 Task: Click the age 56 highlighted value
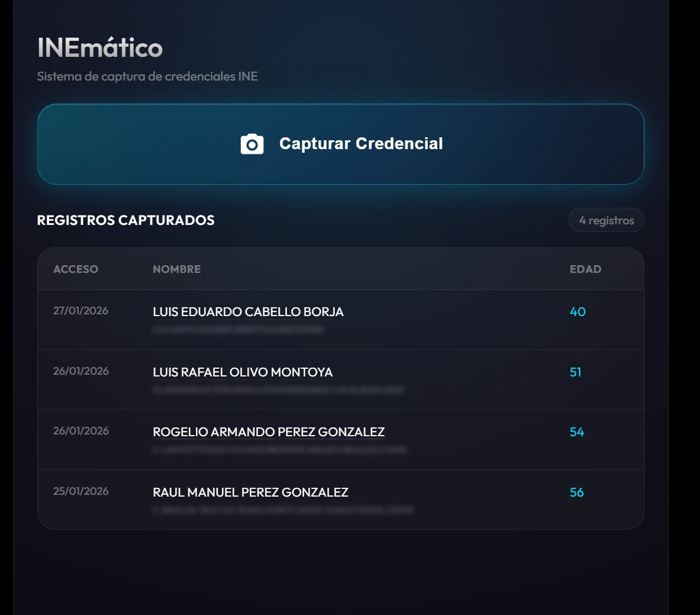578,492
